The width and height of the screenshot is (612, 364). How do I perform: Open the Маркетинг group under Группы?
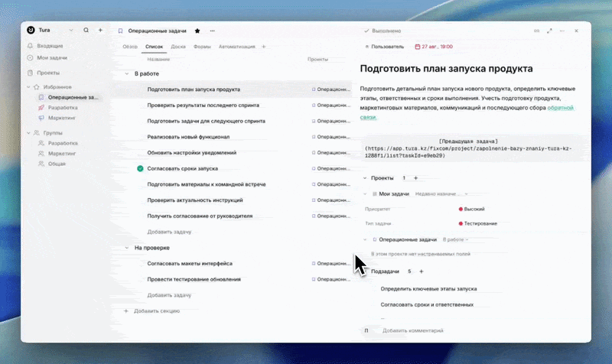click(62, 154)
